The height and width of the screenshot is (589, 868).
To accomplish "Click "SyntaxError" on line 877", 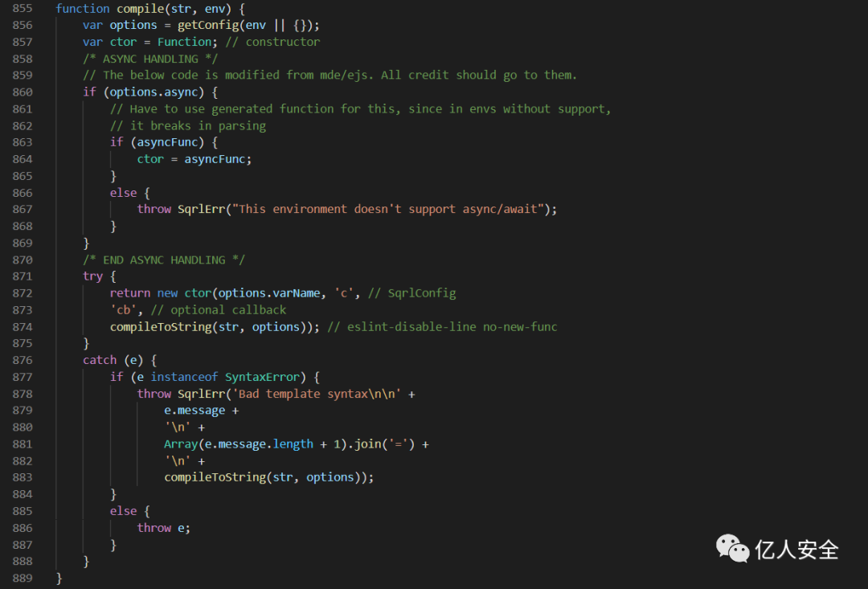I will 262,377.
